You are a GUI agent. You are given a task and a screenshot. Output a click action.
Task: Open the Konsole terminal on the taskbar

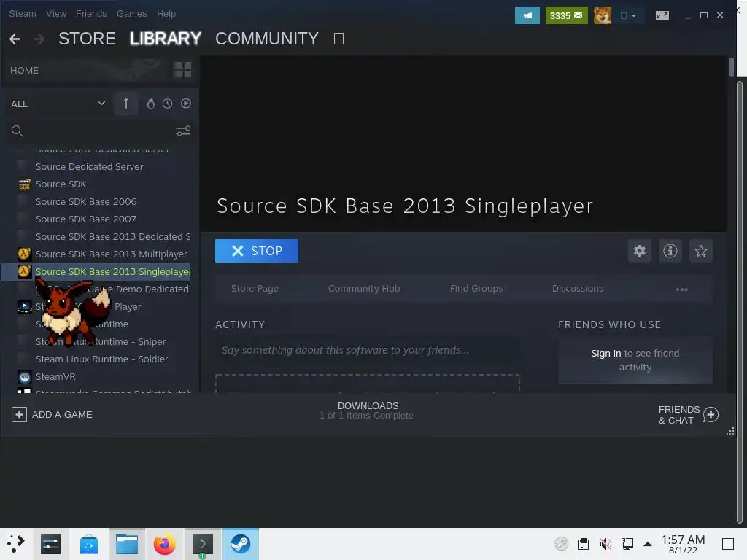pyautogui.click(x=203, y=544)
